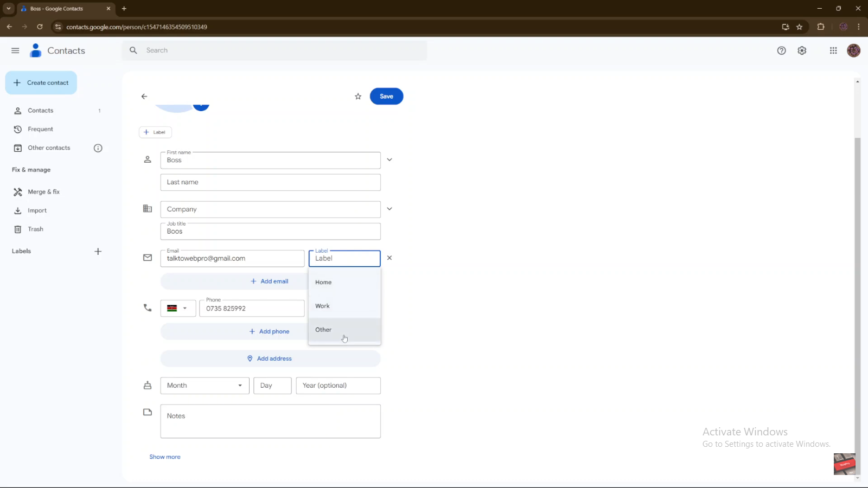Screen dimensions: 868x488
Task: Open the Google apps grid
Action: click(833, 50)
